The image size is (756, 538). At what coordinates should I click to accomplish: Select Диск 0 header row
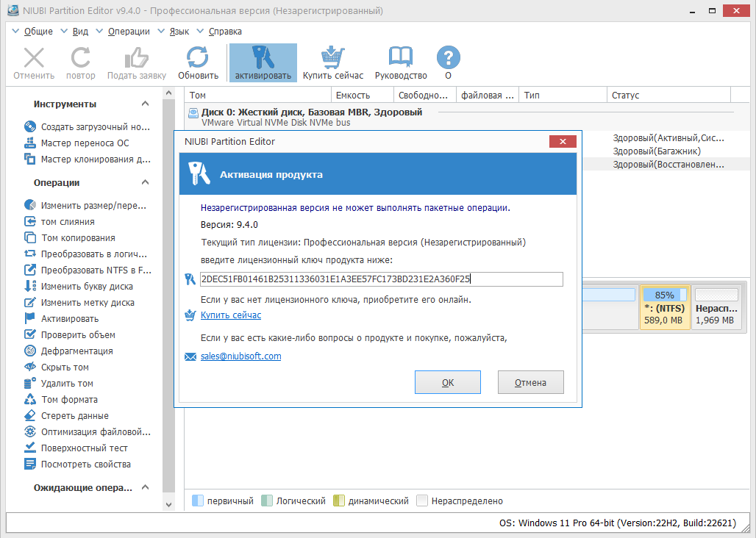point(467,117)
